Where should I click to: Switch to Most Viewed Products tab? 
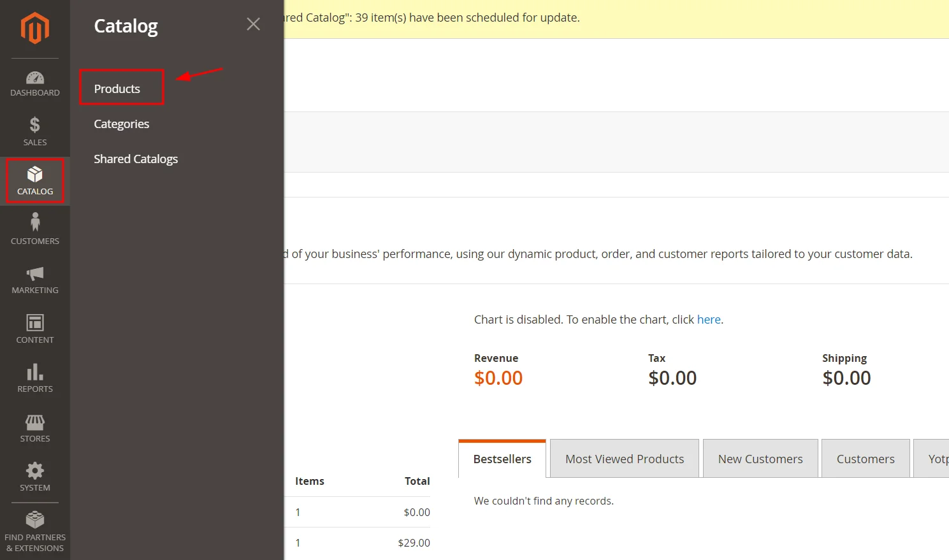pyautogui.click(x=624, y=459)
